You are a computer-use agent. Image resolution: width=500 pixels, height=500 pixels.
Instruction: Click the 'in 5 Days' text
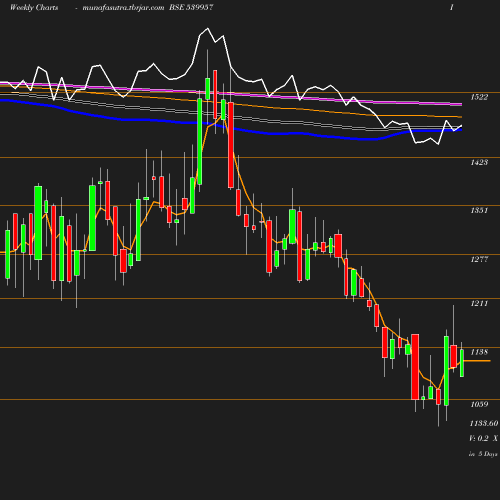[x=483, y=454]
